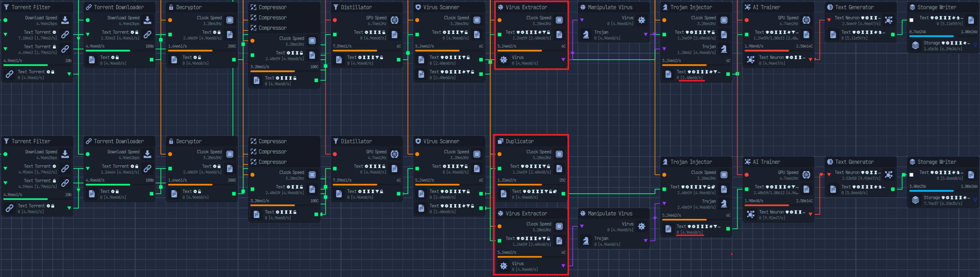The image size is (980, 277).
Task: Click the orange Clock Speed port on Duplicator
Action: pyautogui.click(x=500, y=154)
